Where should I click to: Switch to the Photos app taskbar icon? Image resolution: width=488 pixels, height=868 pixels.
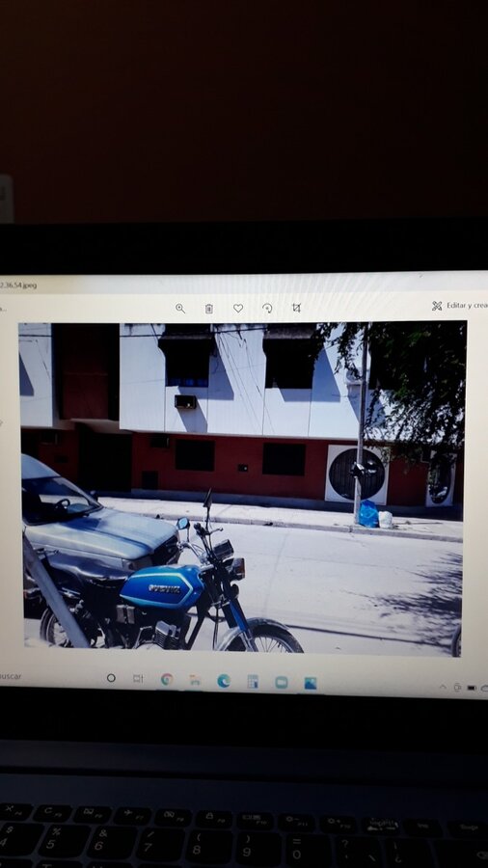click(311, 683)
